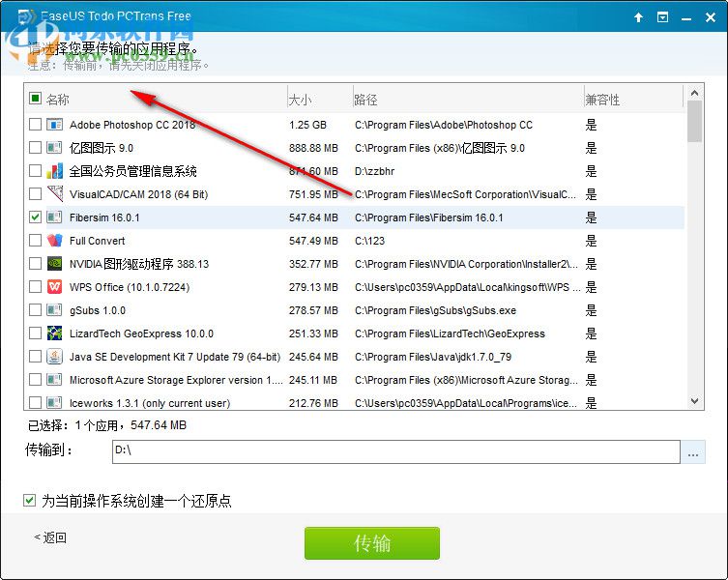
Task: Click the Fibersim 16.0.1 app icon
Action: (54, 217)
